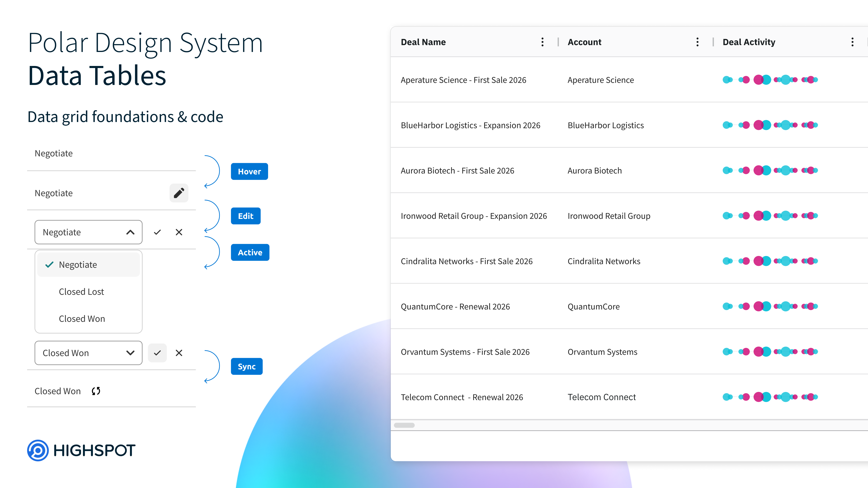Confirm the Closed Won selection with checkmark

point(157,353)
